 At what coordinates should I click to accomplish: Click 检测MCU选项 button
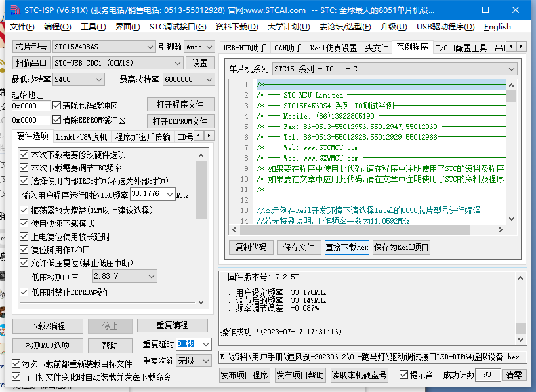[x=47, y=345]
